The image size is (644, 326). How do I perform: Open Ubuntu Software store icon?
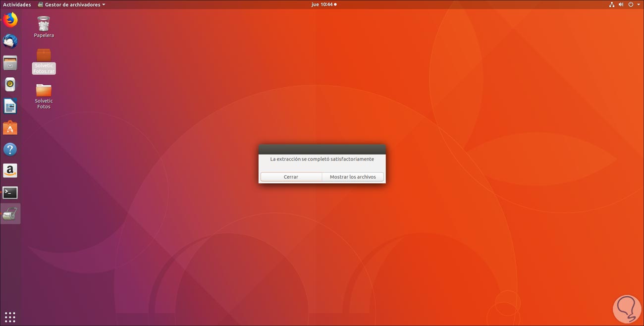point(10,128)
